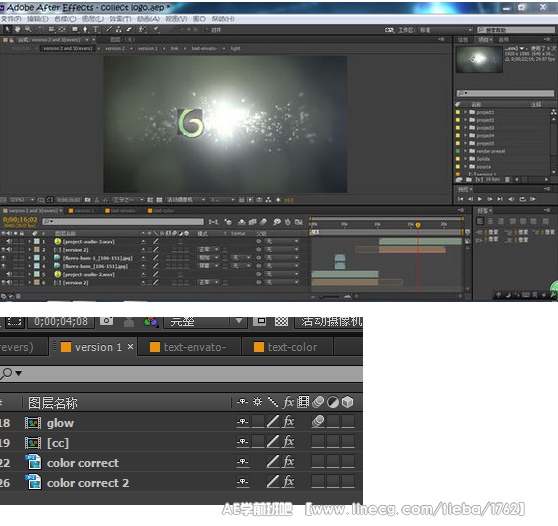The image size is (558, 526).
Task: Open the Effect (T) menu
Action: point(120,19)
